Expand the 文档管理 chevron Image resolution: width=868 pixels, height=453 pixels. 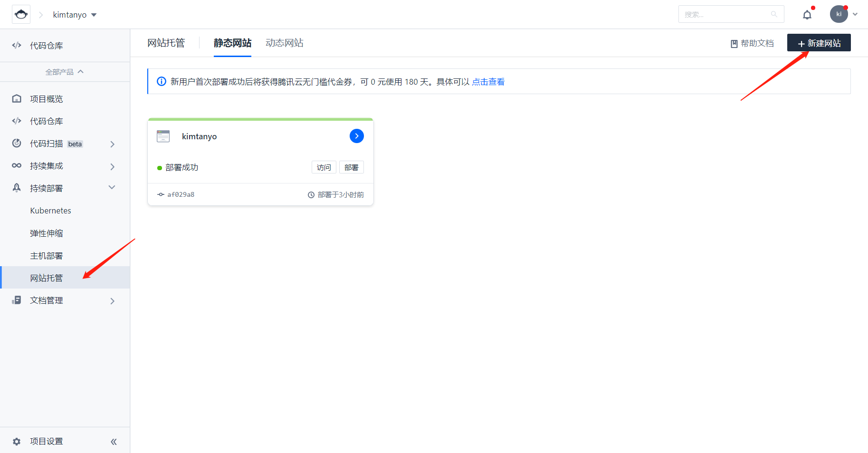(x=113, y=301)
